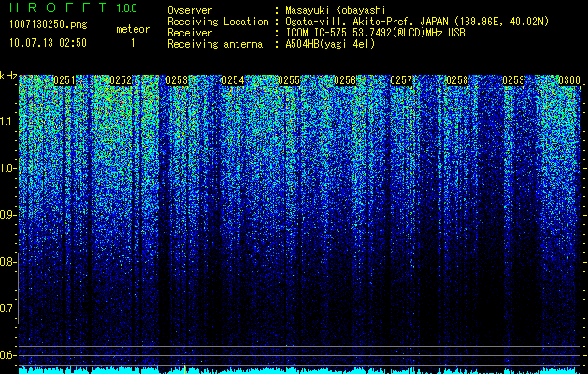This screenshot has width=588, height=374.
Task: Click the 0.6 kHz axis label
Action: coord(8,355)
